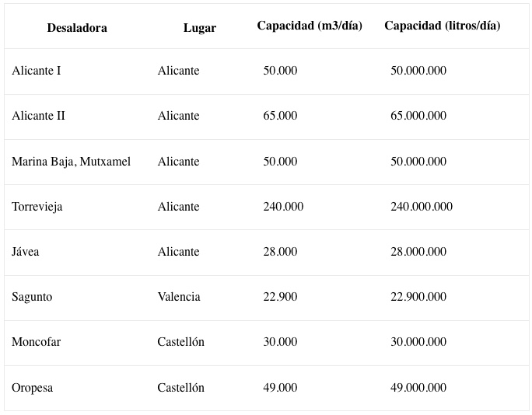This screenshot has width=532, height=415.
Task: Click the Valencia location cell
Action: 179,297
